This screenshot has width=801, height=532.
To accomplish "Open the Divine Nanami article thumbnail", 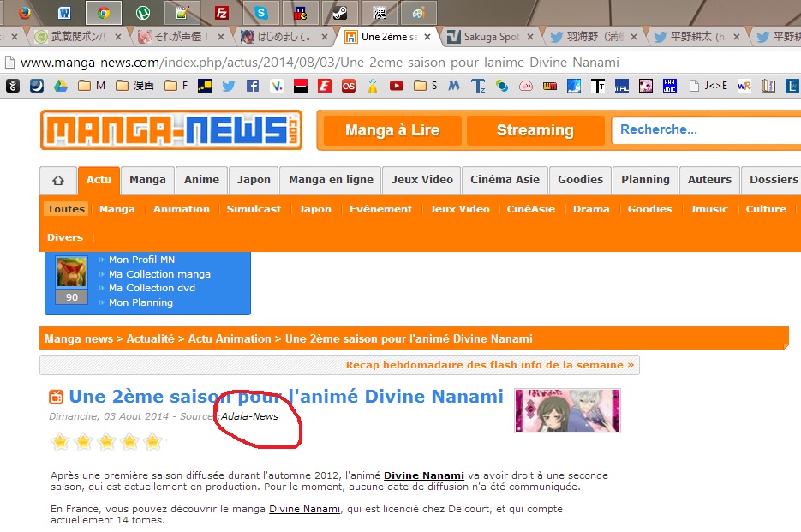I will click(567, 411).
